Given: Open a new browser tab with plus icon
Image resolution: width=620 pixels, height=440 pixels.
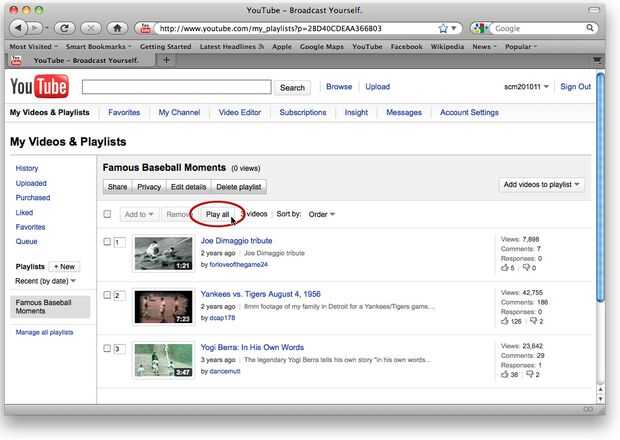Looking at the screenshot, I should tap(166, 60).
